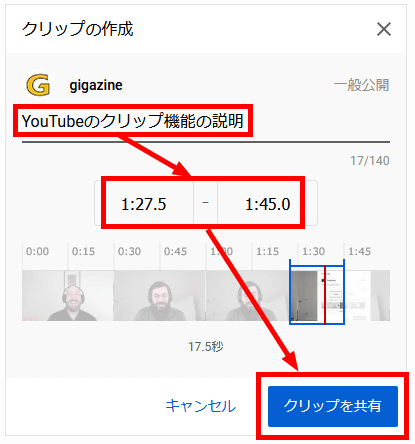
Task: Click the 0:45 timeline marker
Action: click(x=175, y=251)
